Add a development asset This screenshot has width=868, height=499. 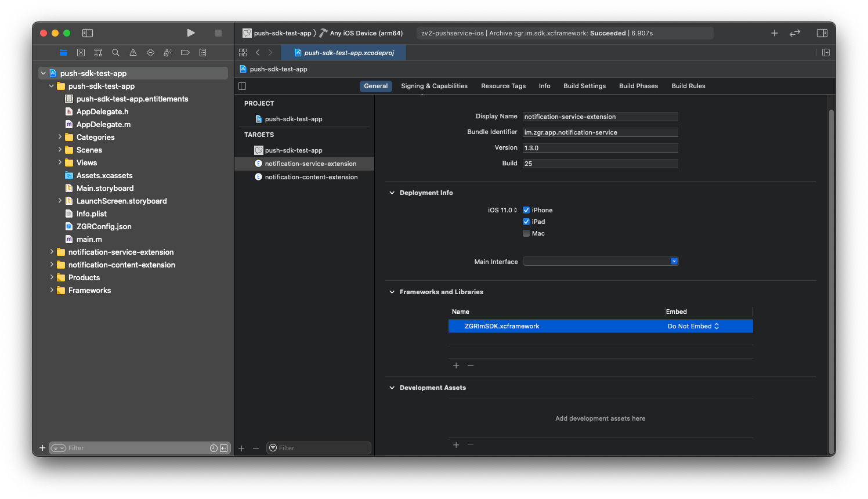(456, 445)
